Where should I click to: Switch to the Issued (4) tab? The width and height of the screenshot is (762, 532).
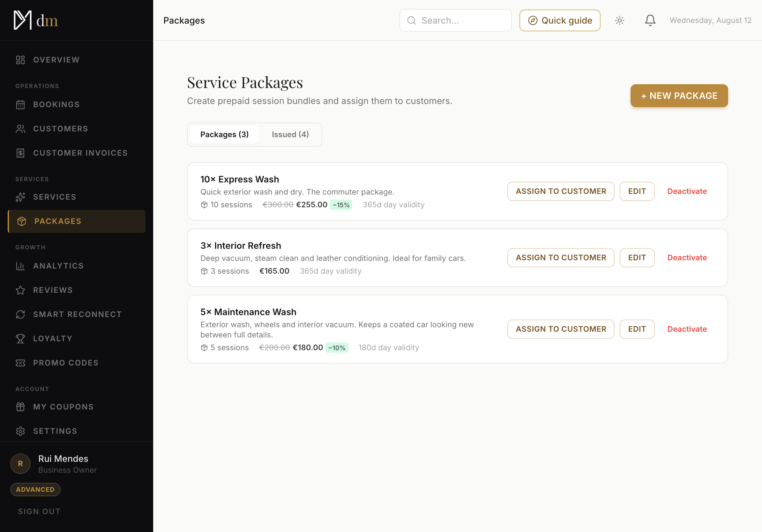(x=290, y=134)
